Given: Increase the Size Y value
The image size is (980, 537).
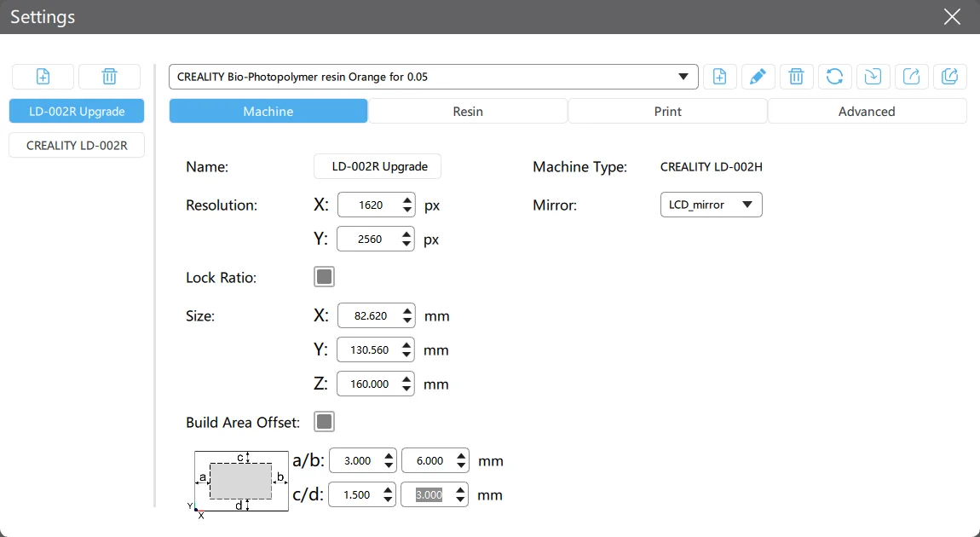Looking at the screenshot, I should 406,345.
